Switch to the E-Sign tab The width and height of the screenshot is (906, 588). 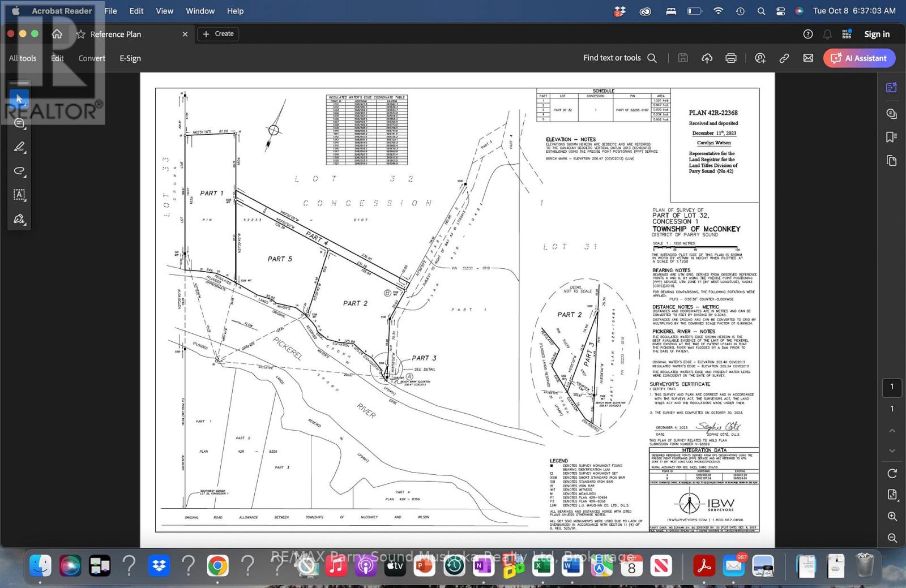130,58
